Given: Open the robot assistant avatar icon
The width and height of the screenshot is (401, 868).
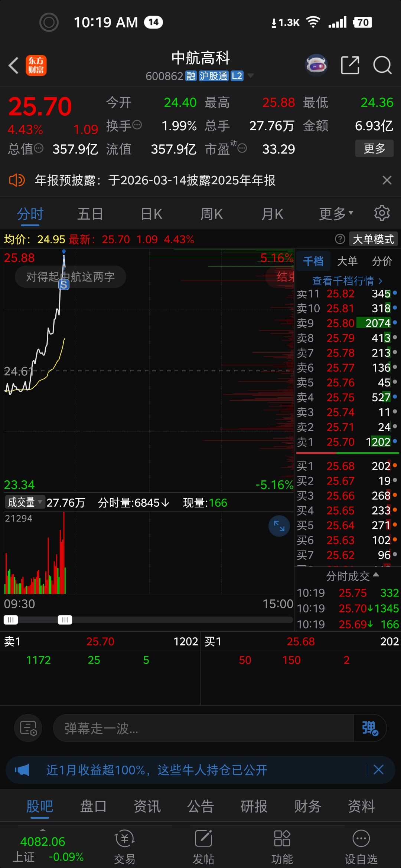Looking at the screenshot, I should pos(316,65).
